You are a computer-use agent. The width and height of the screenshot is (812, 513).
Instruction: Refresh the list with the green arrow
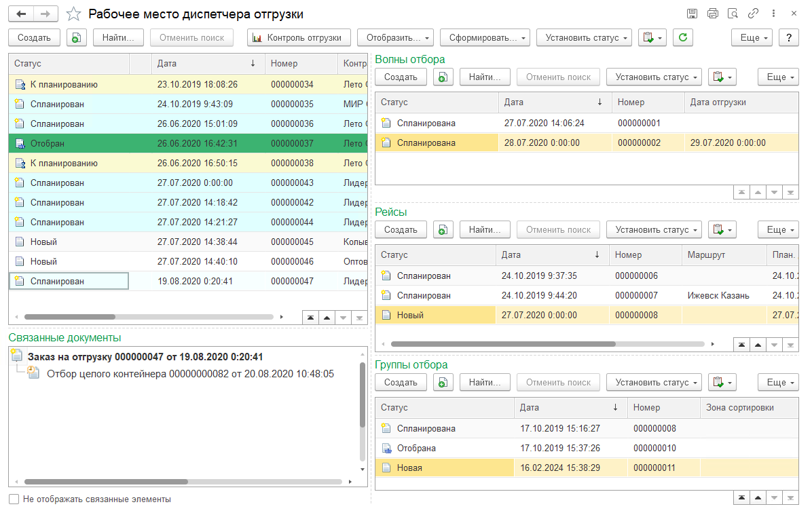click(x=683, y=37)
